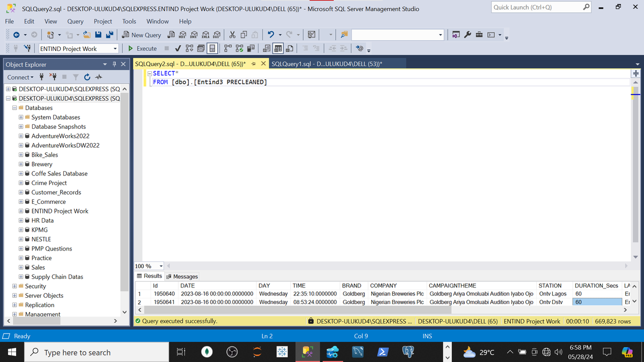Toggle Include Client Statistics
644x362 pixels.
(251, 48)
